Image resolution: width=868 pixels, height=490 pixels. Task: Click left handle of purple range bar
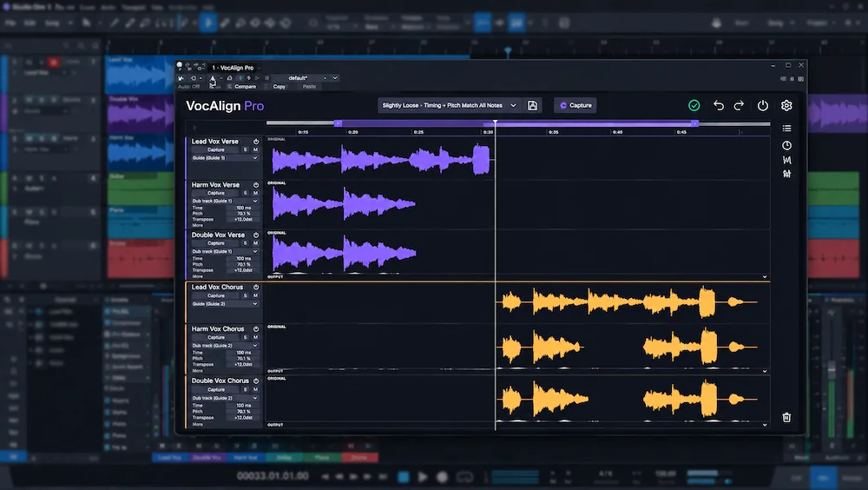338,123
